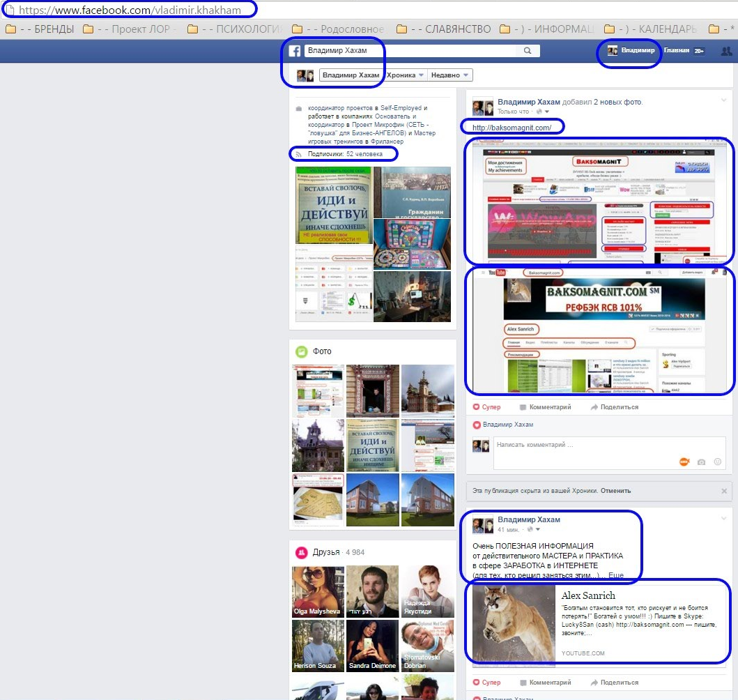Viewport: 738px width, 700px height.
Task: Open the Владимир profile link in top bar
Action: [631, 50]
